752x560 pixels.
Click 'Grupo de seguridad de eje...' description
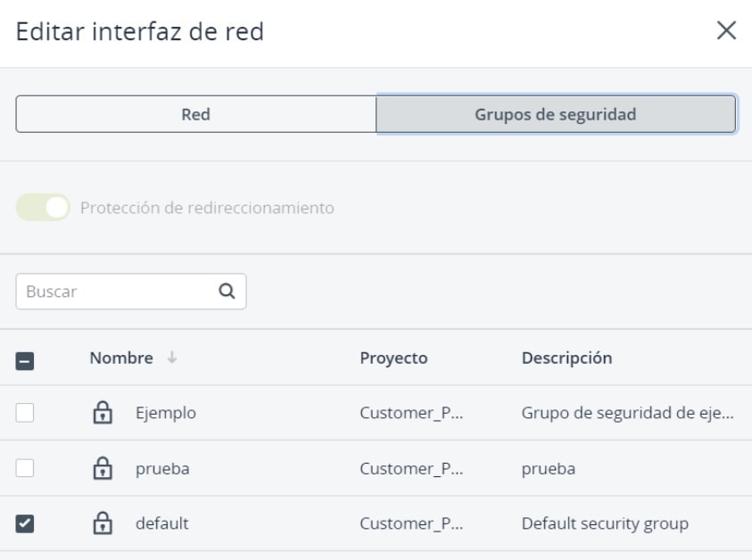click(627, 413)
